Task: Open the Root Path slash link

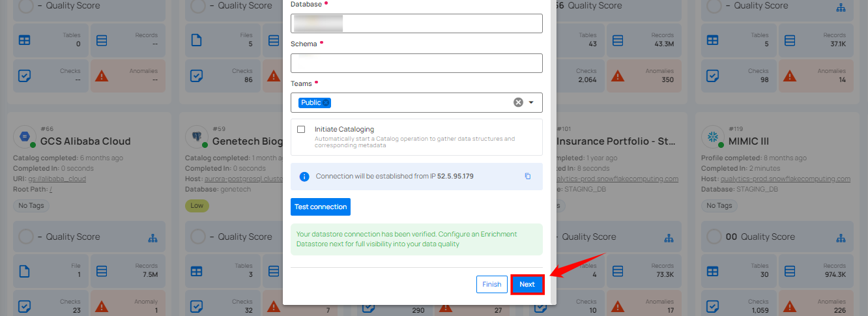Action: (x=51, y=189)
